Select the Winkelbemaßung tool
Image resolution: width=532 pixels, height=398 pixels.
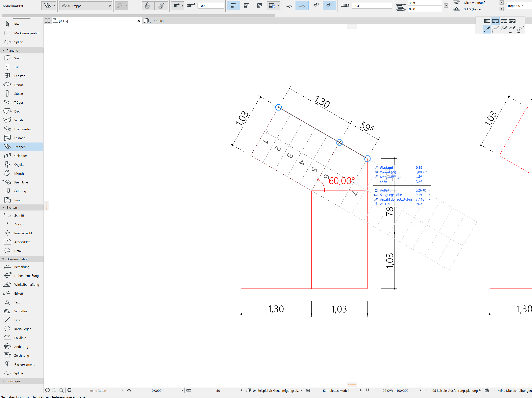[x=26, y=284]
